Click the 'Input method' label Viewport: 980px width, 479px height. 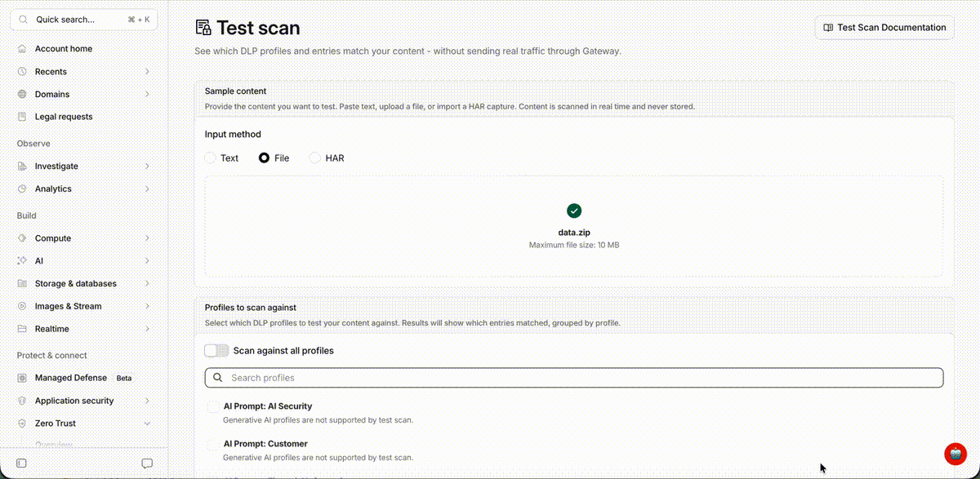click(233, 135)
